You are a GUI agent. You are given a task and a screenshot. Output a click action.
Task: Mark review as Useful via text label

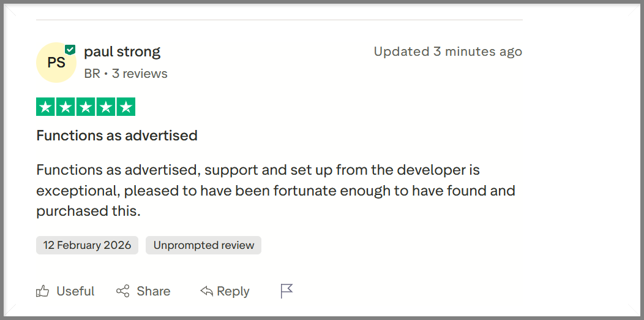click(75, 291)
